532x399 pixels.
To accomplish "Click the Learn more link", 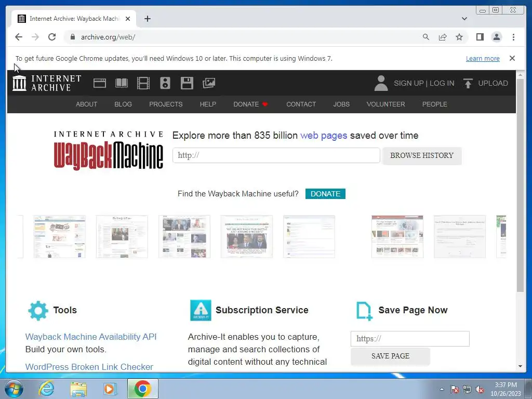I will click(x=483, y=58).
